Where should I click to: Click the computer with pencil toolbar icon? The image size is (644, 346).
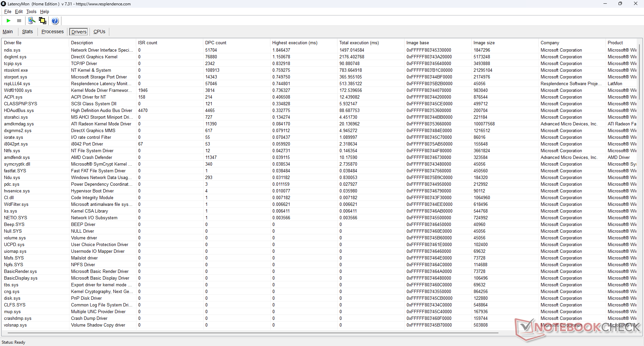pos(32,21)
